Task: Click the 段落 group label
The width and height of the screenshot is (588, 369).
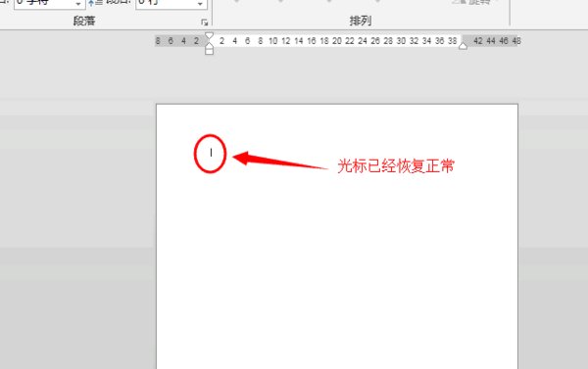Action: pos(84,21)
